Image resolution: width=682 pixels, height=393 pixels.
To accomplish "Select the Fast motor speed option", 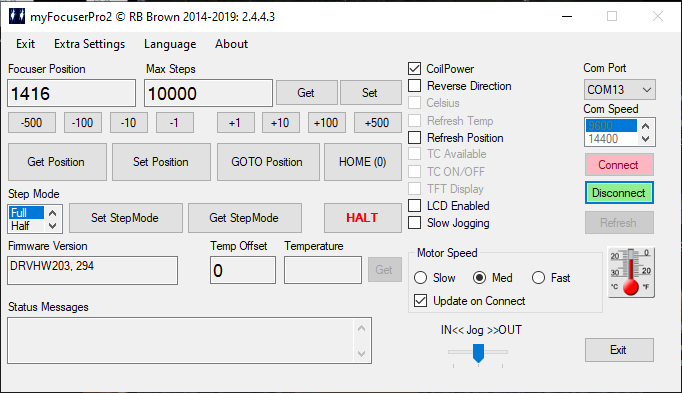I will pyautogui.click(x=538, y=278).
